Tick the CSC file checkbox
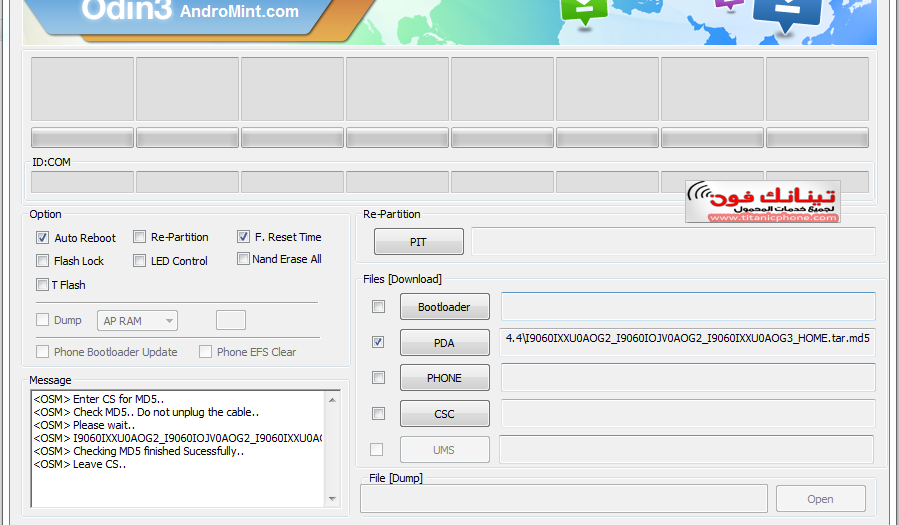This screenshot has height=525, width=899. click(x=378, y=413)
